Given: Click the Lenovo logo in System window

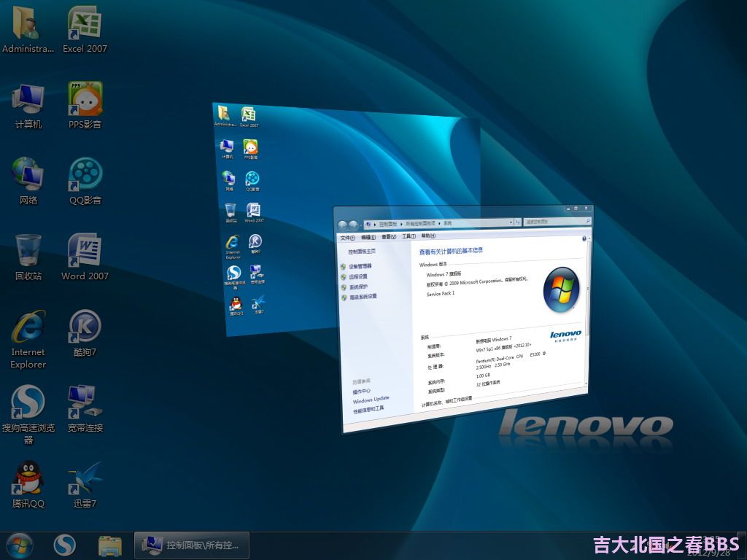Looking at the screenshot, I should 565,335.
